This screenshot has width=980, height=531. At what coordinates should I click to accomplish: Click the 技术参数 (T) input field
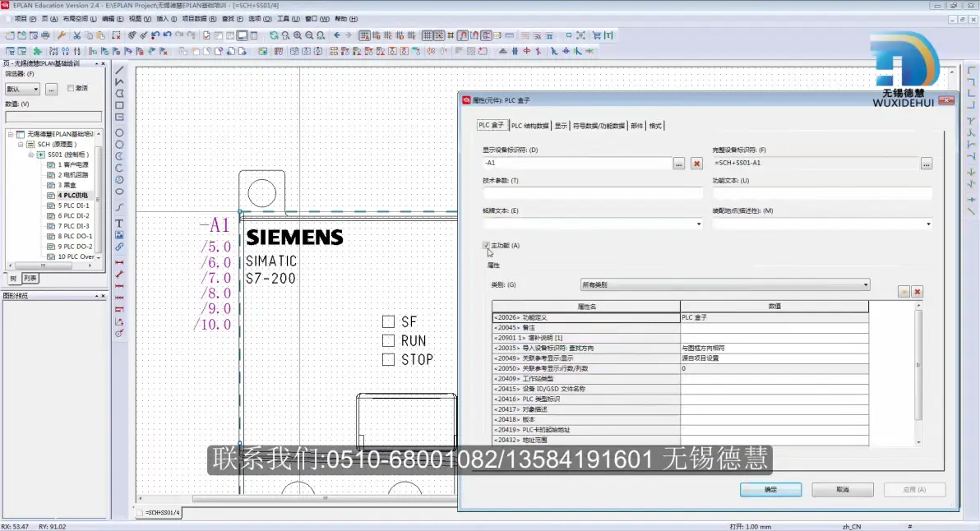pyautogui.click(x=592, y=193)
